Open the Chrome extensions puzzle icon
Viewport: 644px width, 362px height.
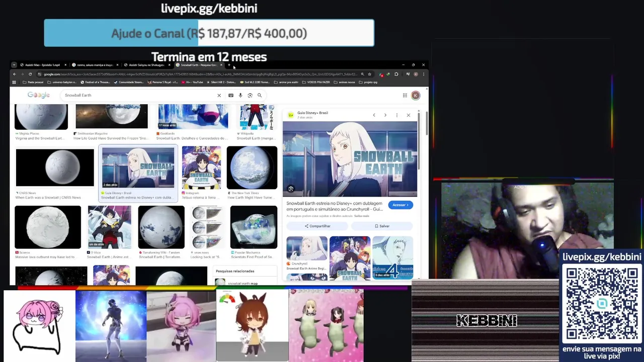[396, 74]
